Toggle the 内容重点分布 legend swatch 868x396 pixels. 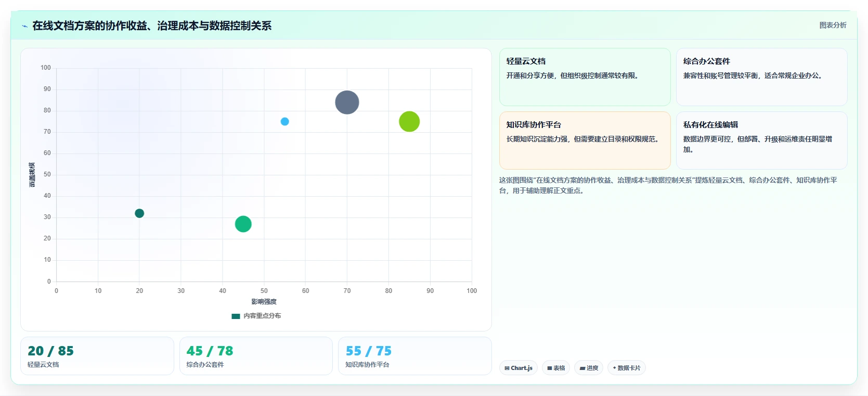tap(236, 316)
